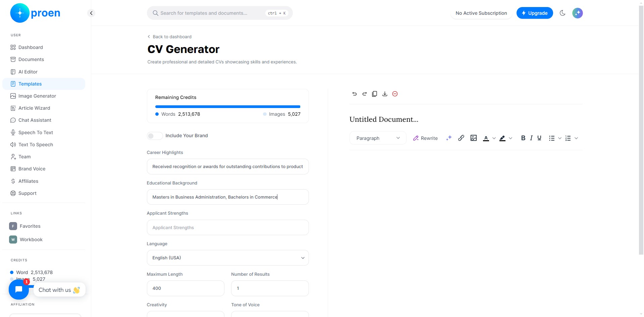This screenshot has height=317, width=644.
Task: Open Documents in the sidebar
Action: (44, 59)
